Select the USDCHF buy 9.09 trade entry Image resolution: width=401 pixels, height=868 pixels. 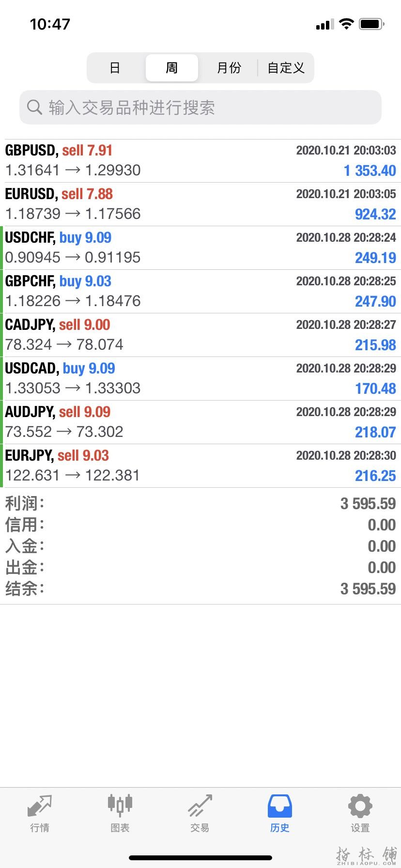(200, 248)
